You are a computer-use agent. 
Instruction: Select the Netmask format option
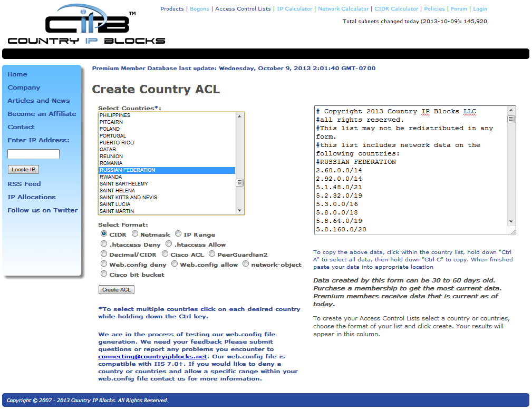pos(135,233)
